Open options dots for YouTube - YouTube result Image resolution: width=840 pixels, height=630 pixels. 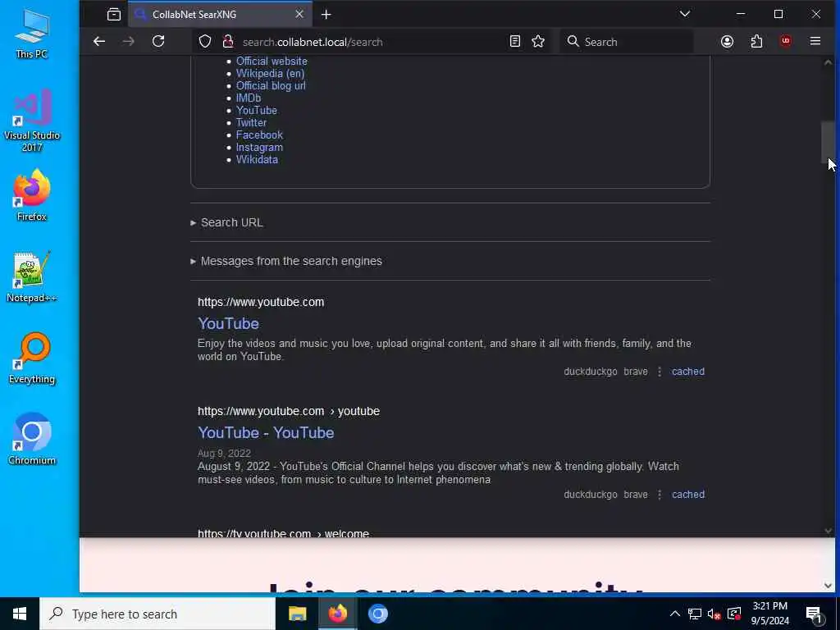[x=660, y=495]
